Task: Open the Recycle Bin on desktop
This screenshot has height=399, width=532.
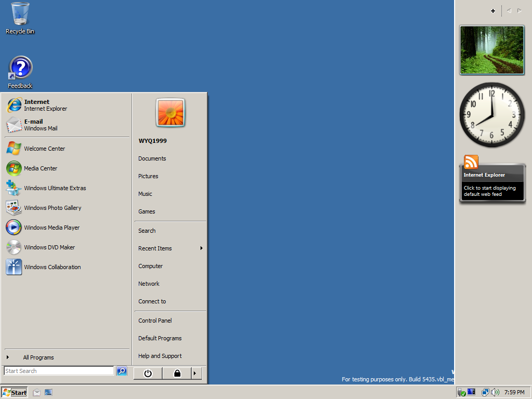Action: coord(20,18)
